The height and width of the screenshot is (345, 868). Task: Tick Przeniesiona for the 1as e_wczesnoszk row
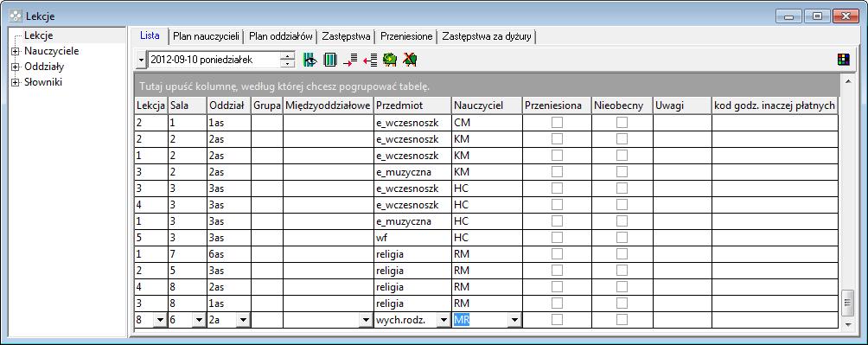click(x=557, y=123)
